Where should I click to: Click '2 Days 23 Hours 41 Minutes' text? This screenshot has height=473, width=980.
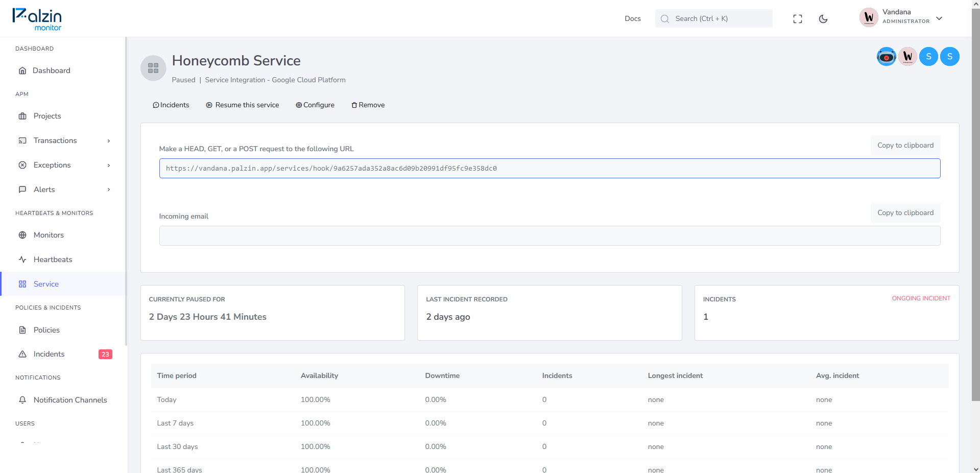208,317
